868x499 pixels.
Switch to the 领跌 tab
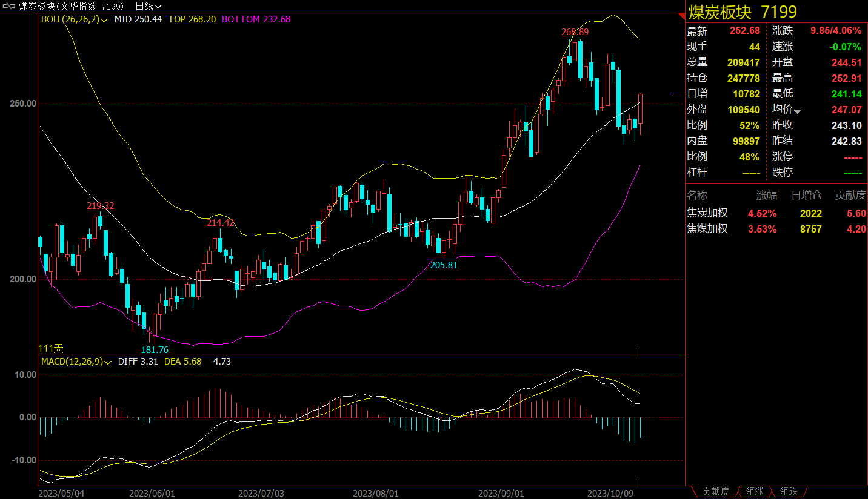pyautogui.click(x=789, y=491)
